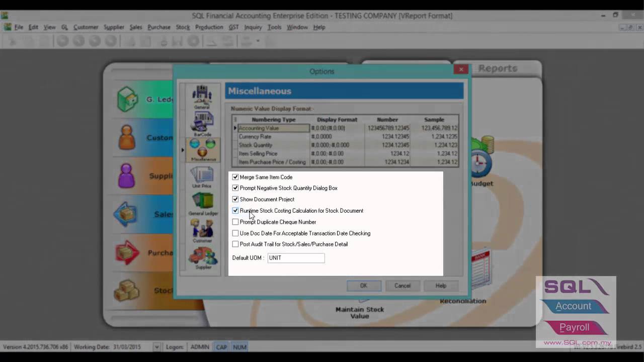Open the Stock menu
This screenshot has height=362, width=644.
tap(183, 27)
